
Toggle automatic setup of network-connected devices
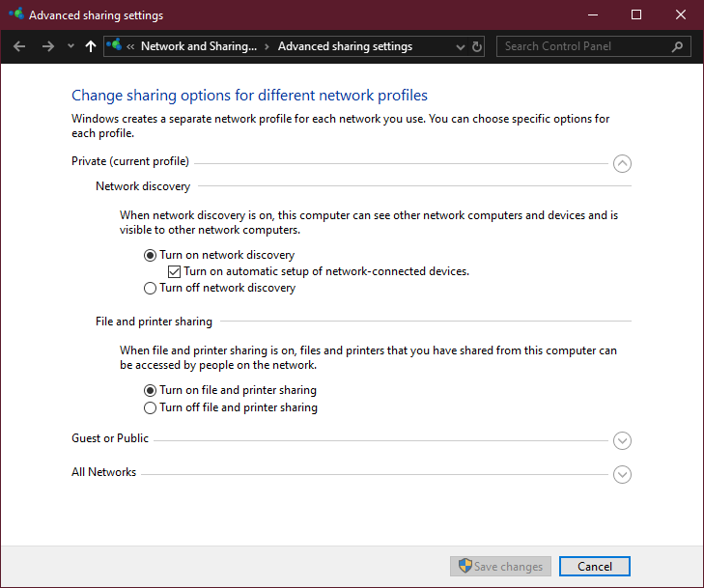(174, 271)
